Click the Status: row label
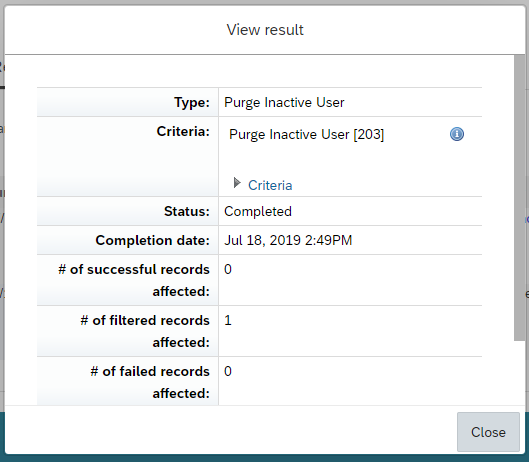The image size is (529, 462). coord(187,211)
